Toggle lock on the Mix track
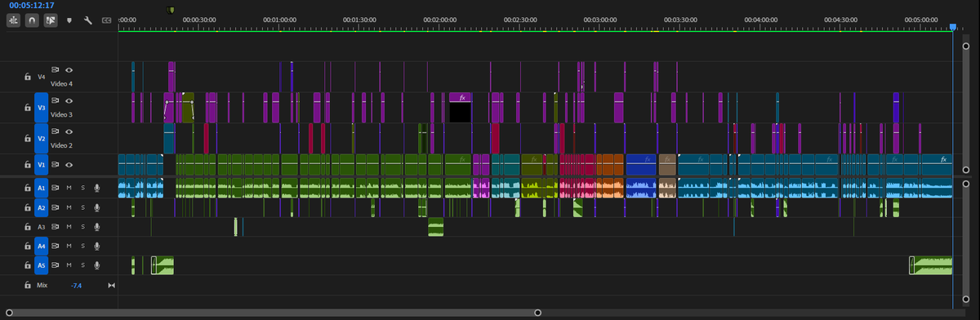 28,286
